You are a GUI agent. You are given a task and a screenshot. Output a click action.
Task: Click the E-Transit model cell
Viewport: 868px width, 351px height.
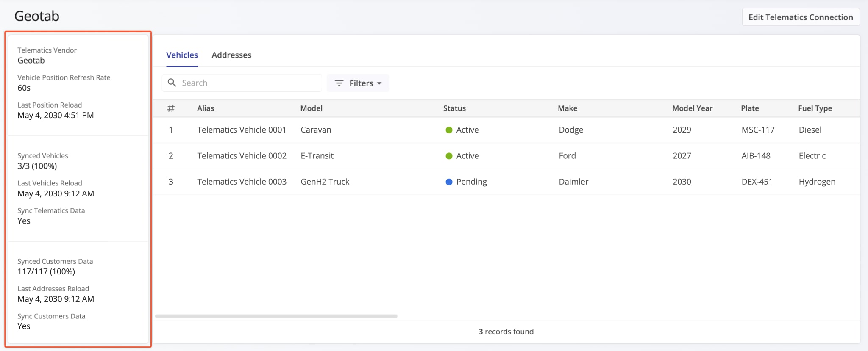[x=317, y=156]
